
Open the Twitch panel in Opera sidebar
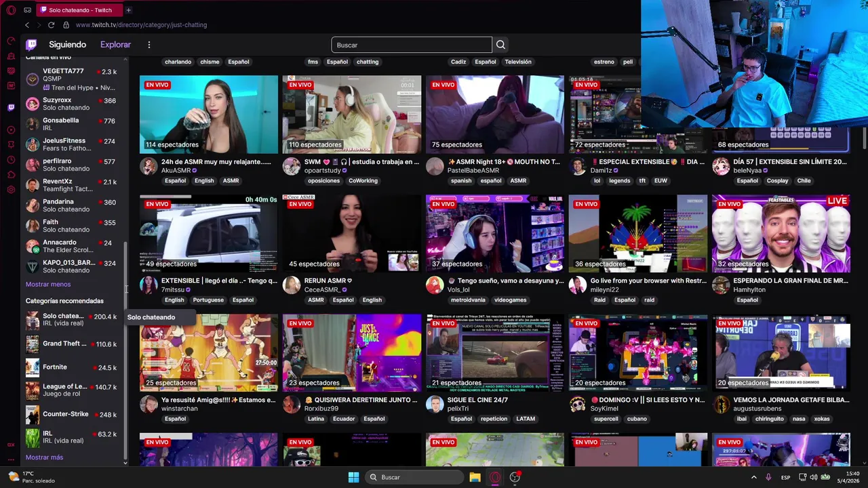11,108
